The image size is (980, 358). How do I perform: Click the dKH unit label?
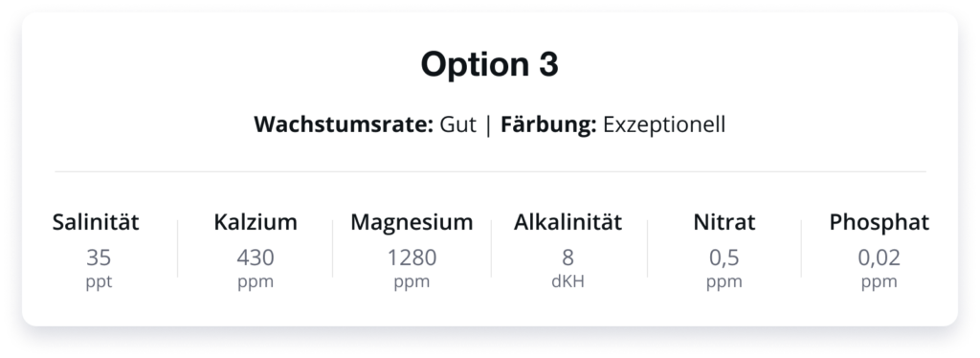point(568,281)
